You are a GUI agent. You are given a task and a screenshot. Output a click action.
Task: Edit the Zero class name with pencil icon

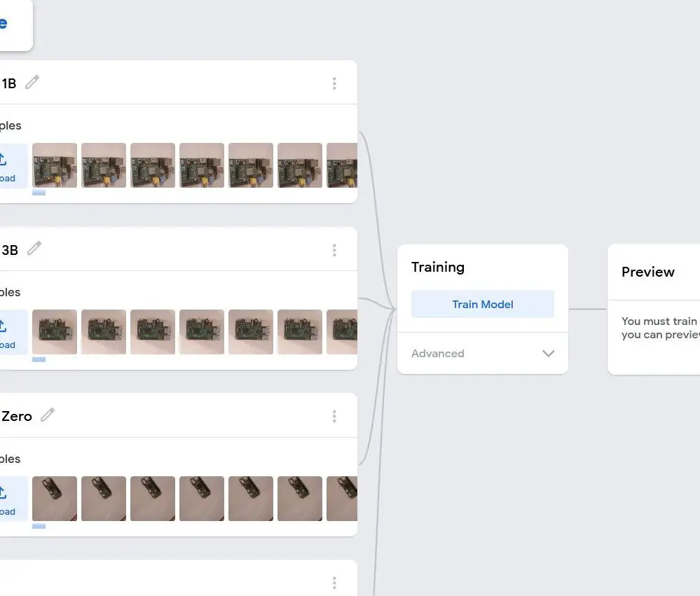tap(48, 415)
